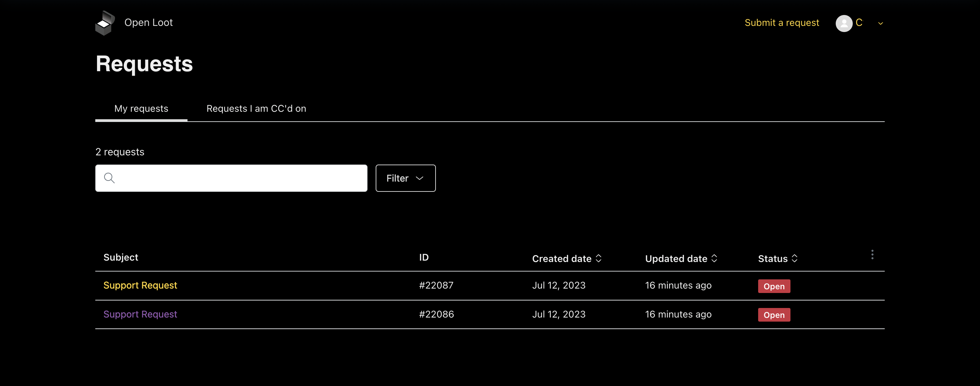Switch to Requests I am CC'd on tab
The image size is (980, 386).
tap(256, 109)
